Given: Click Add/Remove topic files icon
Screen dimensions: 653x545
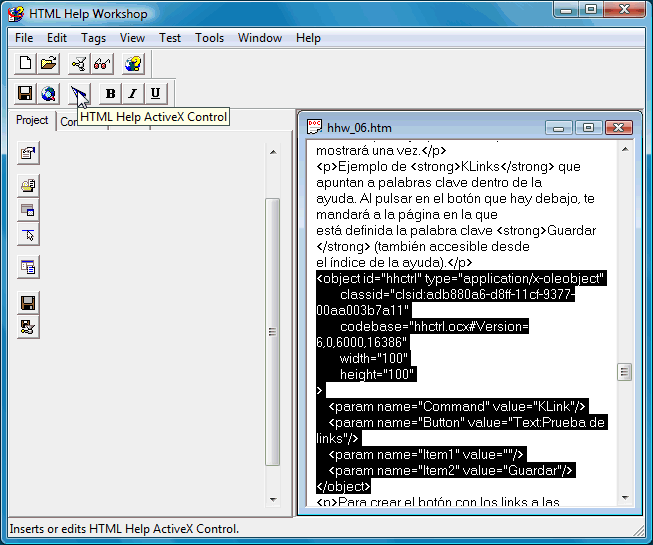Looking at the screenshot, I should (28, 185).
